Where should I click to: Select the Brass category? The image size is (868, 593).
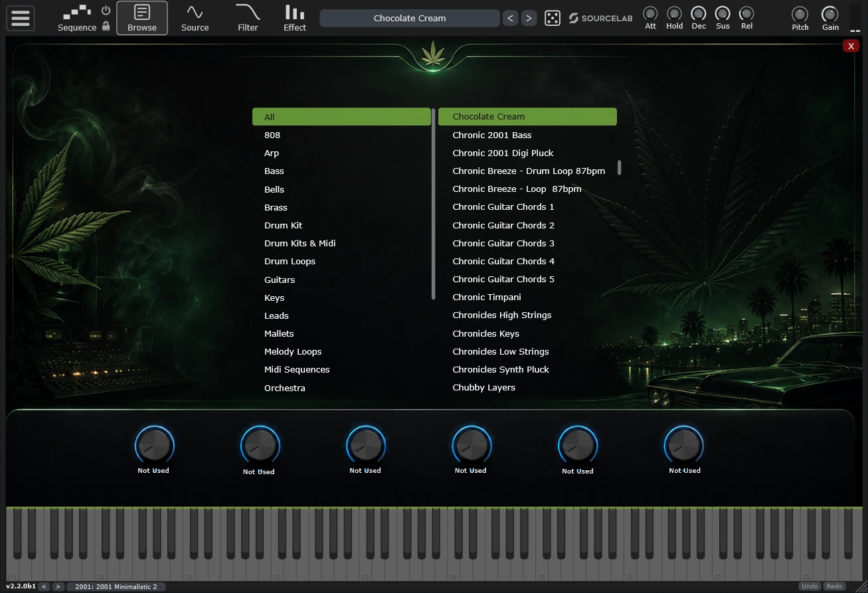point(341,207)
